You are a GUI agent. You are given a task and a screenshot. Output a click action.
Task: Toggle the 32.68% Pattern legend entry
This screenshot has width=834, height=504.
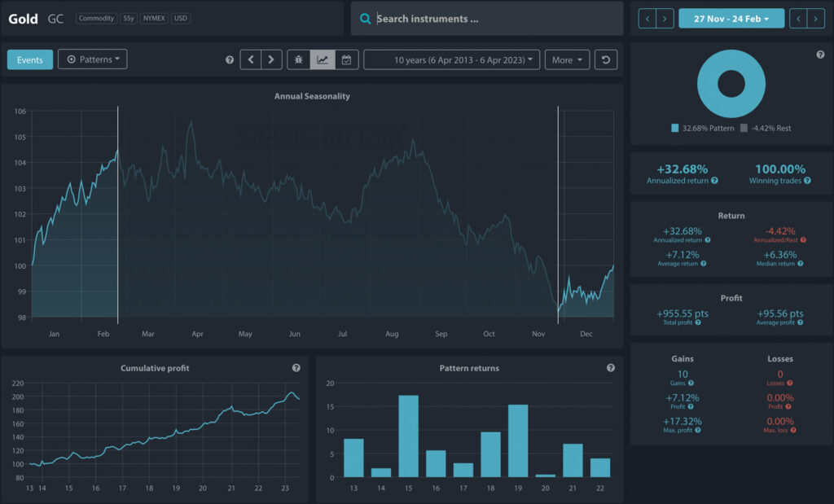tap(702, 128)
